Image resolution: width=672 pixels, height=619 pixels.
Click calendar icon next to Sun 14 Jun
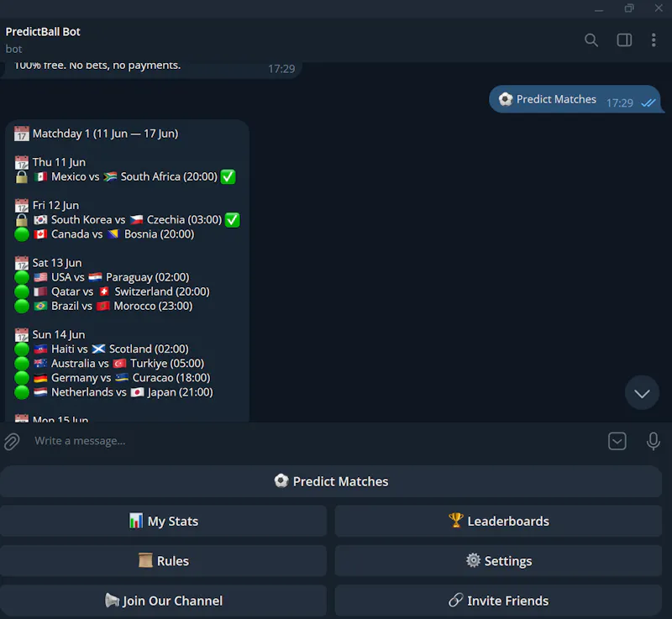pyautogui.click(x=22, y=334)
